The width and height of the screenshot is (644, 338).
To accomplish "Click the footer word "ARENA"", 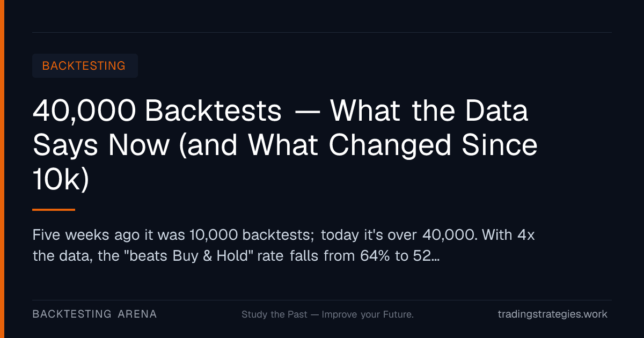I will coord(137,314).
